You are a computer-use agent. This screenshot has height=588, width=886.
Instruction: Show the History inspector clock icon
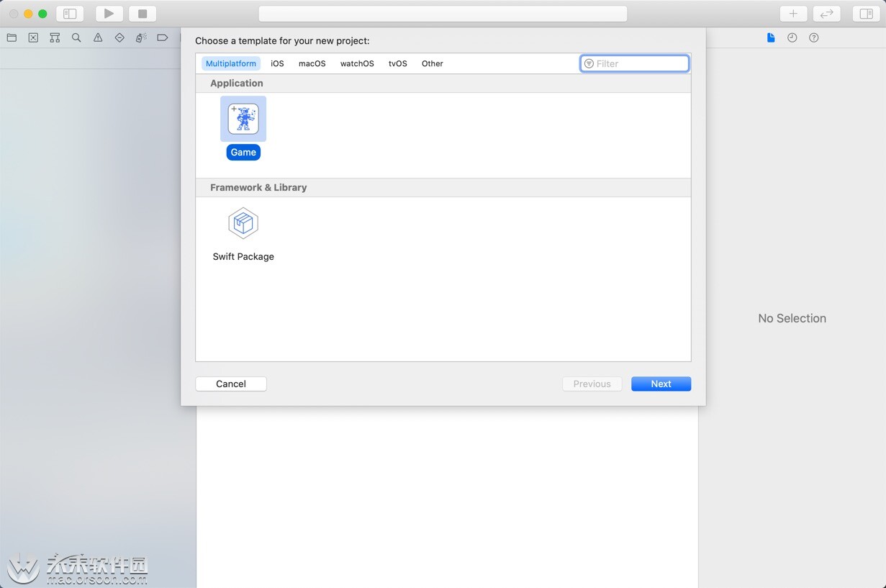point(792,37)
